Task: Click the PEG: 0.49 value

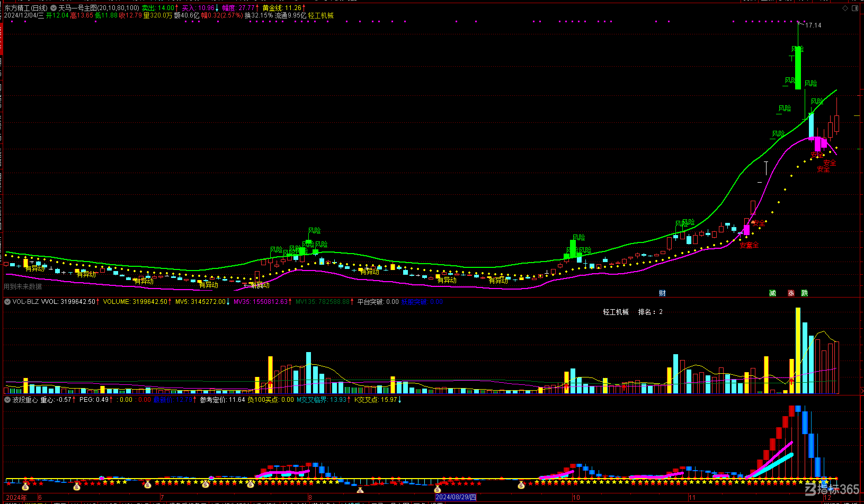Action: (x=96, y=400)
